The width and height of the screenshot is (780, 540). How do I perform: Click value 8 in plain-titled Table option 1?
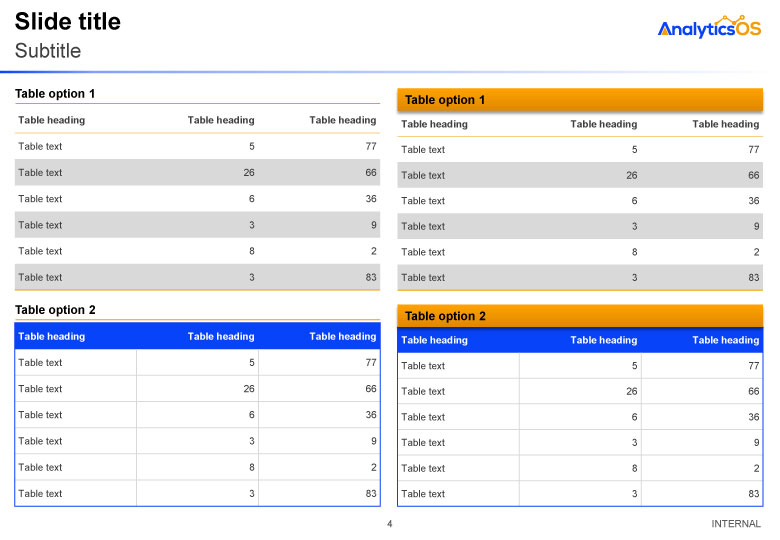(252, 251)
